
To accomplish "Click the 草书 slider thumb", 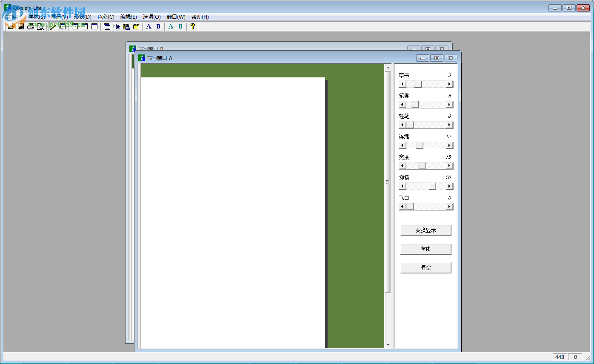I will [418, 84].
